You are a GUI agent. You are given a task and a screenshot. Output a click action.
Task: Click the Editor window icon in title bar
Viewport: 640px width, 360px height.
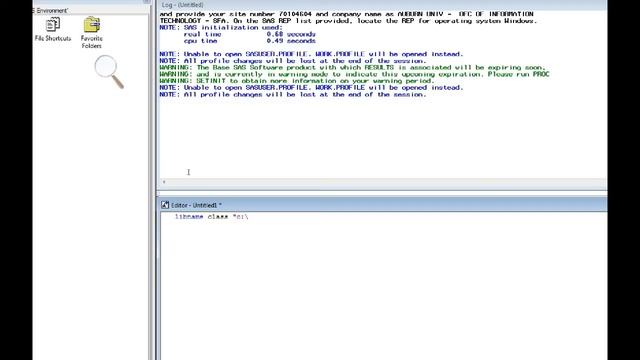(x=165, y=205)
